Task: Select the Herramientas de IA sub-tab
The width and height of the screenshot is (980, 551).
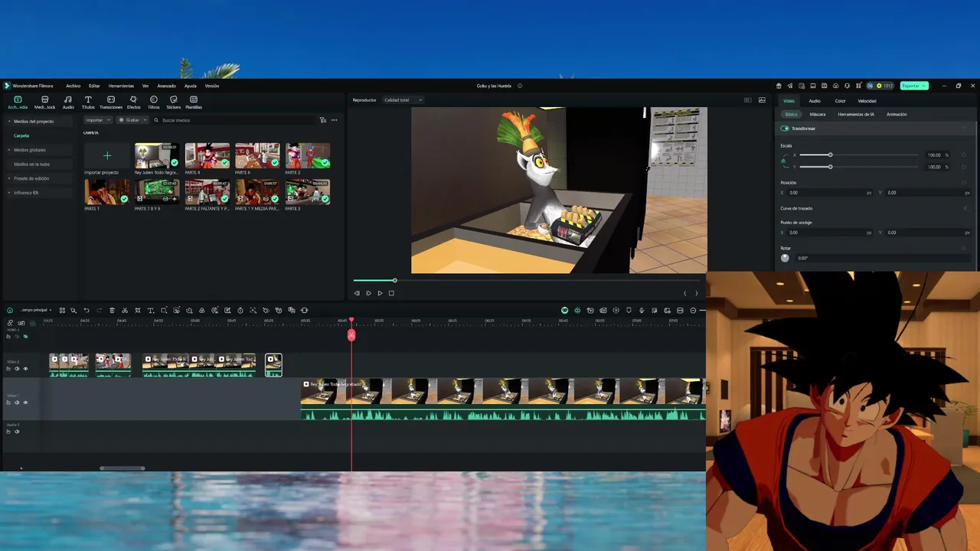Action: [x=856, y=114]
